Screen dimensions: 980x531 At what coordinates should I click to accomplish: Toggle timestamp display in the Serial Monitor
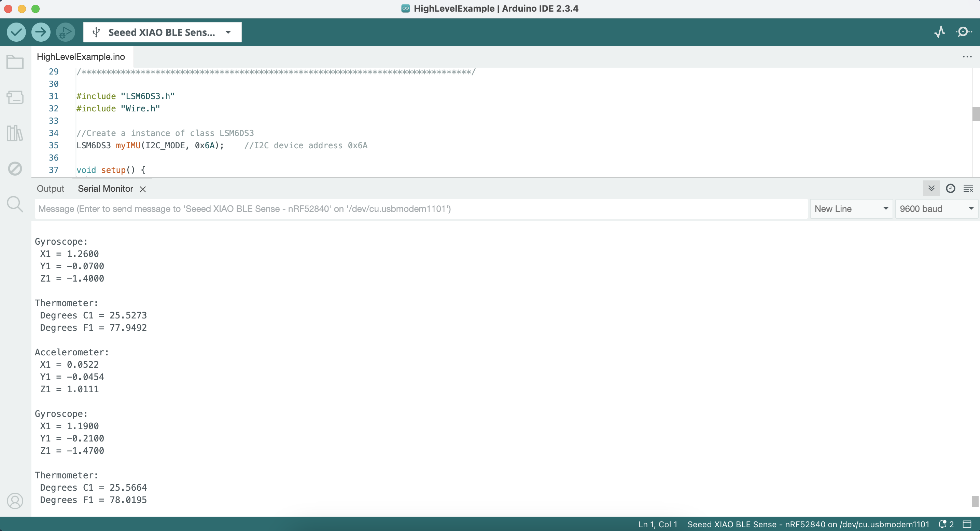[x=950, y=188]
